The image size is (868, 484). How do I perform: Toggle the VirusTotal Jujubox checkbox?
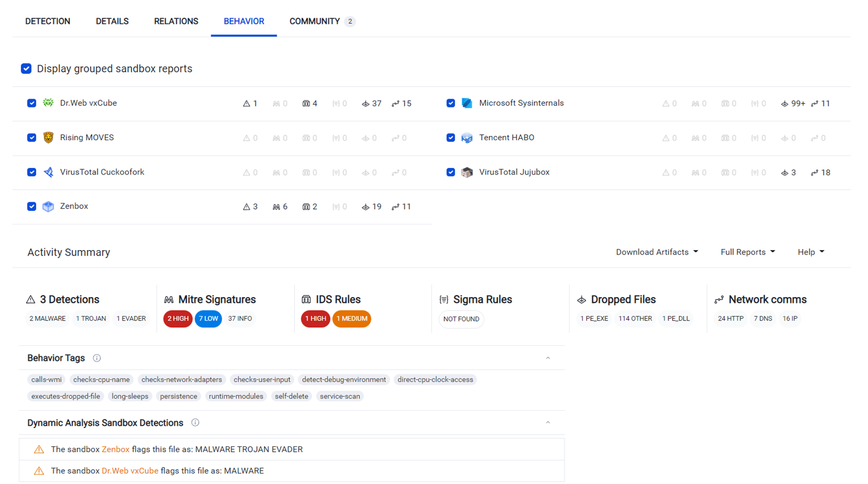point(451,172)
